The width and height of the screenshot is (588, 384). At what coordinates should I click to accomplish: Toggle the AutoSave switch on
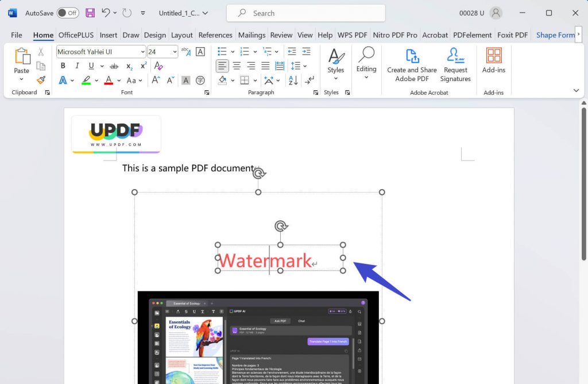67,12
